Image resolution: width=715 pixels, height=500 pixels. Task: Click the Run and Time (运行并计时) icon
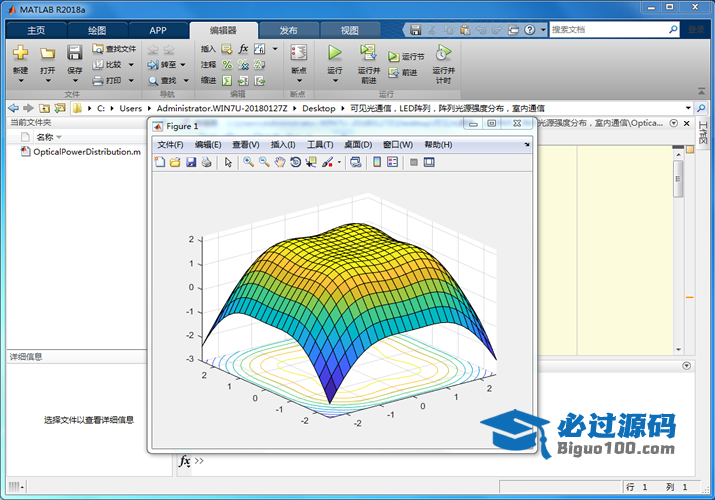point(442,52)
